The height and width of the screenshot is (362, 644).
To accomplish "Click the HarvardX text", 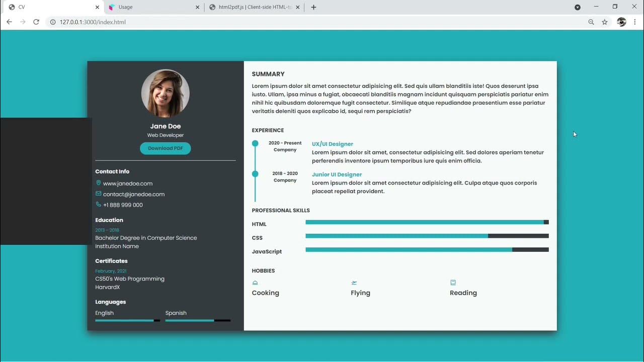I will tap(108, 287).
